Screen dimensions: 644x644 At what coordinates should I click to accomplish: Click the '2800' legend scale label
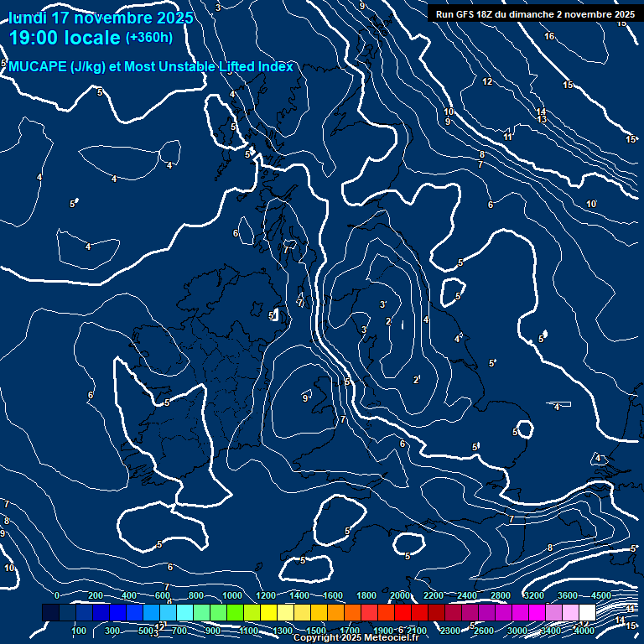point(501,595)
